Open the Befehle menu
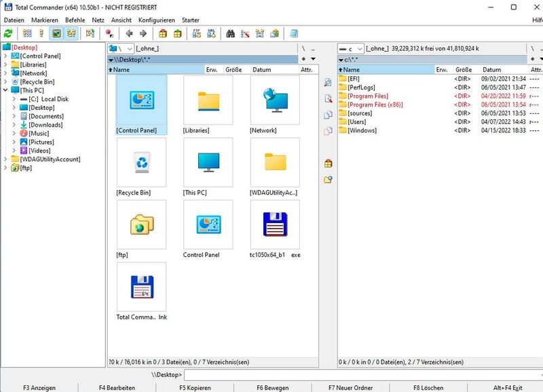 coord(75,20)
